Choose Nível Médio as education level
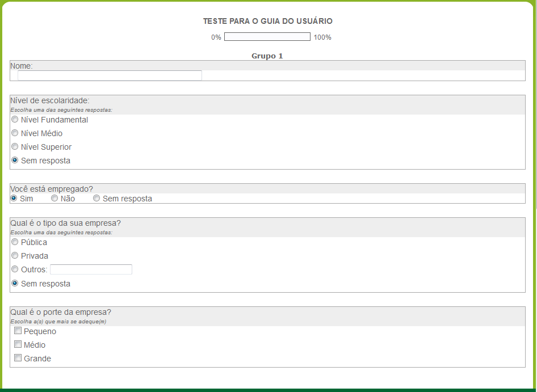The image size is (537, 392). 15,133
